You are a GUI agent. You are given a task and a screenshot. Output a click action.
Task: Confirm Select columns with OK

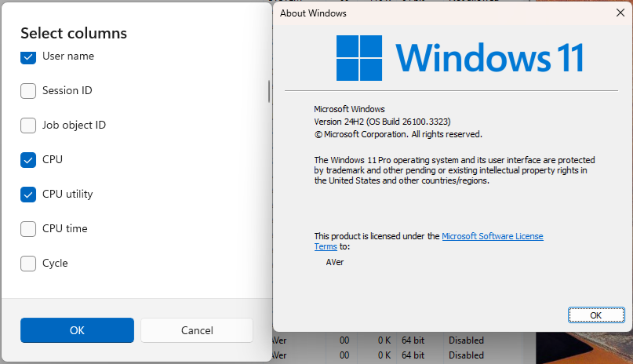coord(77,330)
